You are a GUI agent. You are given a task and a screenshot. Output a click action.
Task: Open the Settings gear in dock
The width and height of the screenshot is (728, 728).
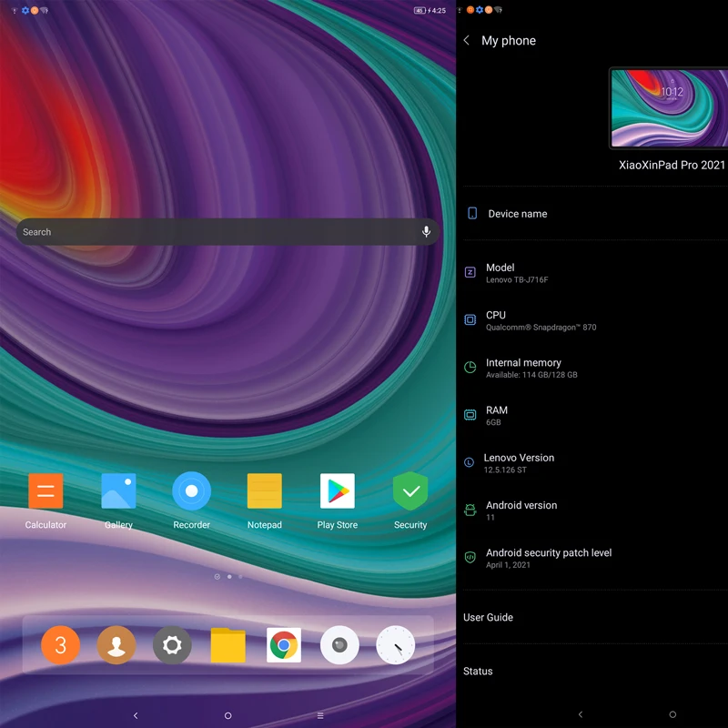[x=172, y=645]
